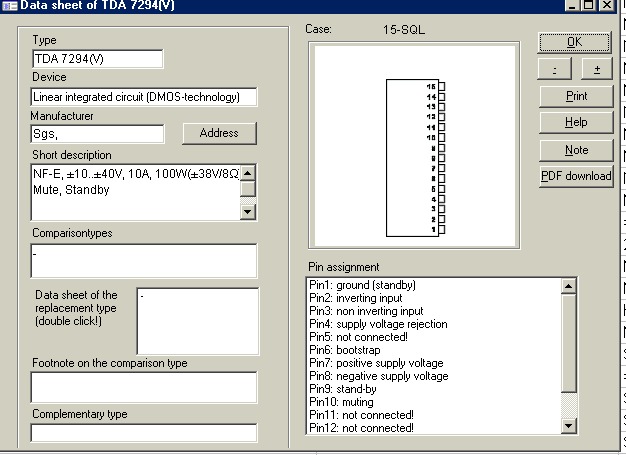Open the Note dialog
Viewport: 626px width, 455px height.
click(x=576, y=150)
